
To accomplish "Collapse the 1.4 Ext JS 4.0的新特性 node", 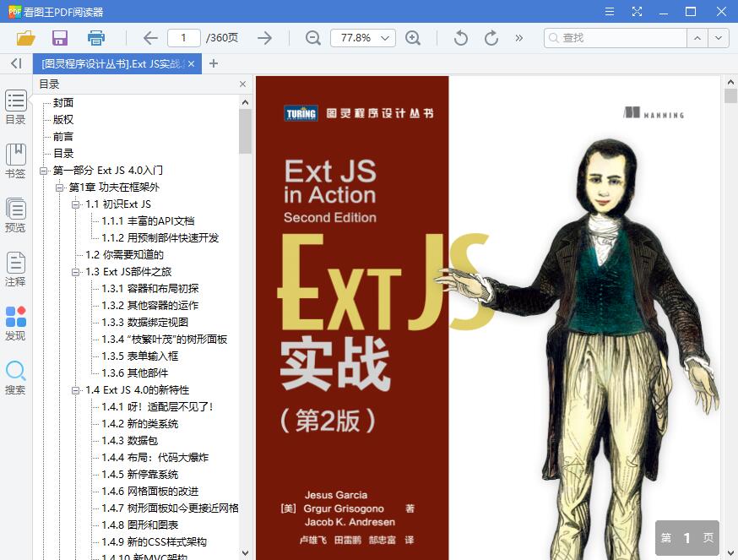I will coord(76,390).
